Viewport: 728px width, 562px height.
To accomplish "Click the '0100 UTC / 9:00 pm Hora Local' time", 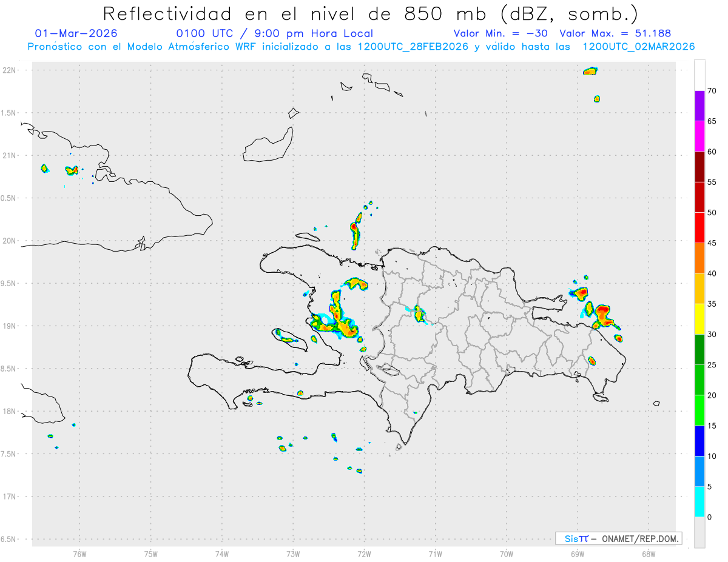I will point(274,33).
